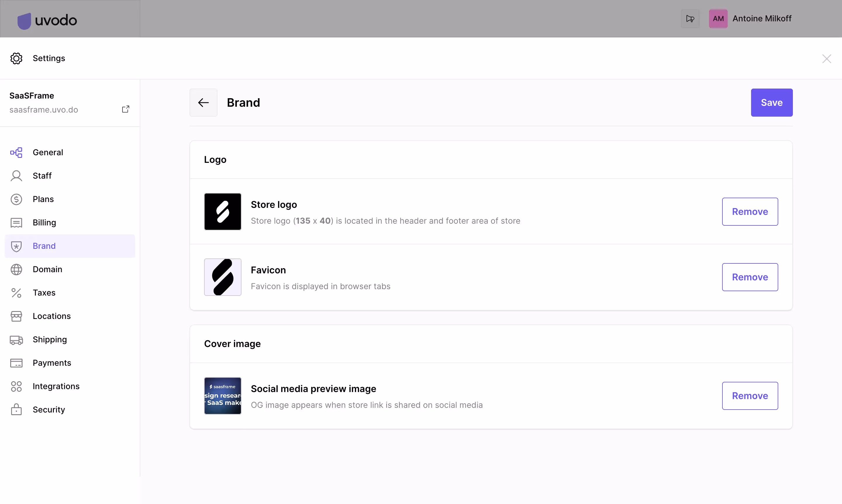Open the announcements megaphone icon
The image size is (842, 504).
coord(690,19)
